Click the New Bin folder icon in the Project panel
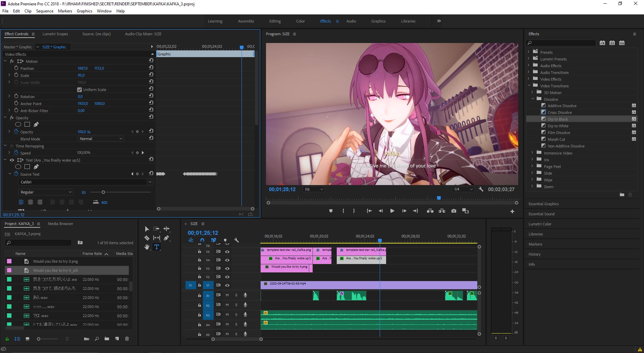 tap(107, 339)
